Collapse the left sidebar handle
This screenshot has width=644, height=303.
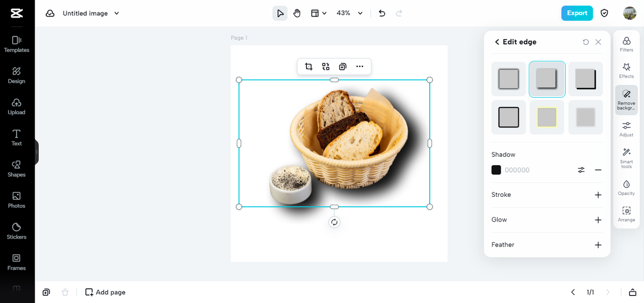pyautogui.click(x=36, y=152)
